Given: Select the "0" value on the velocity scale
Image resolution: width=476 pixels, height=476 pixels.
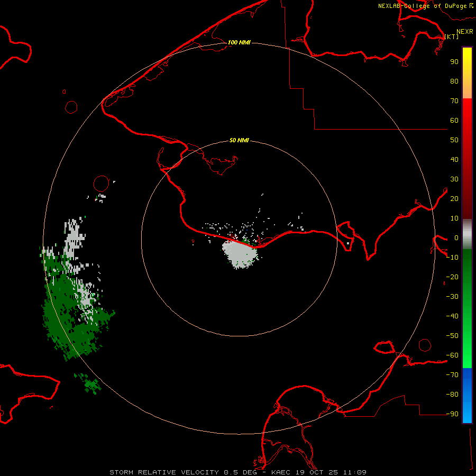Looking at the screenshot, I should coord(456,237).
